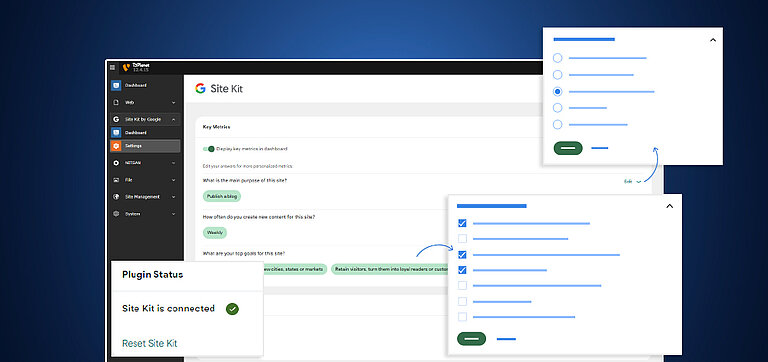The height and width of the screenshot is (362, 768).
Task: Select the last radio option in the purpose popup
Action: [557, 124]
